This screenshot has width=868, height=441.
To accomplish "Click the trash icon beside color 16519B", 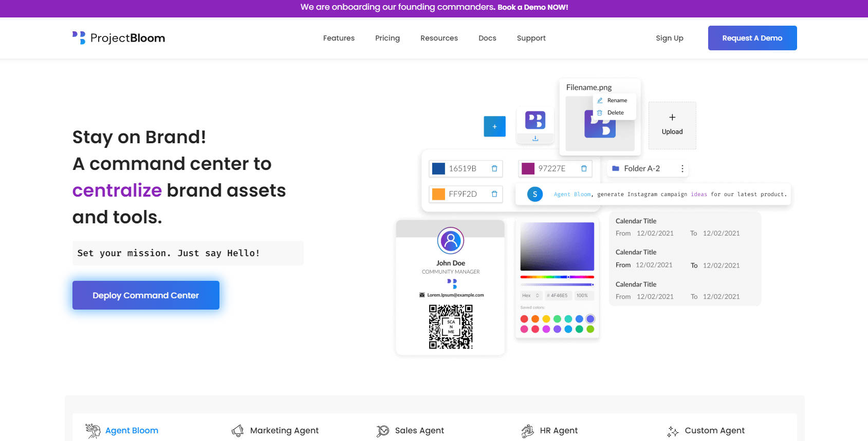I will point(494,168).
